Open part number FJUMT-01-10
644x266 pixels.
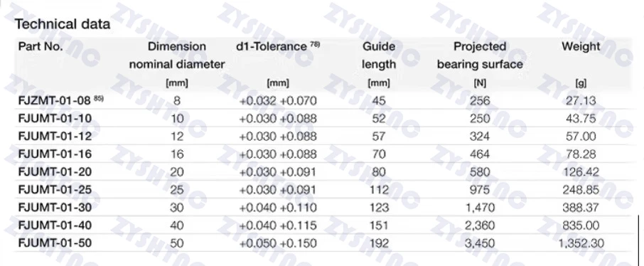[55, 118]
